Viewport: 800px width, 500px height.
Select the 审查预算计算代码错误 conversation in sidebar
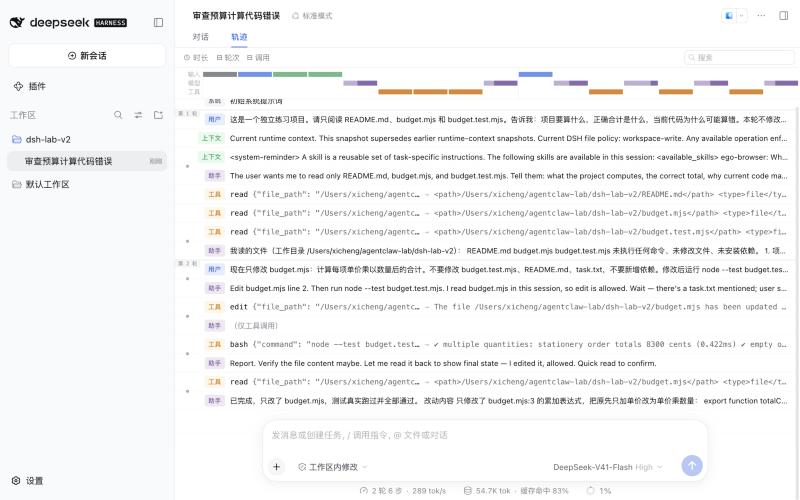87,161
